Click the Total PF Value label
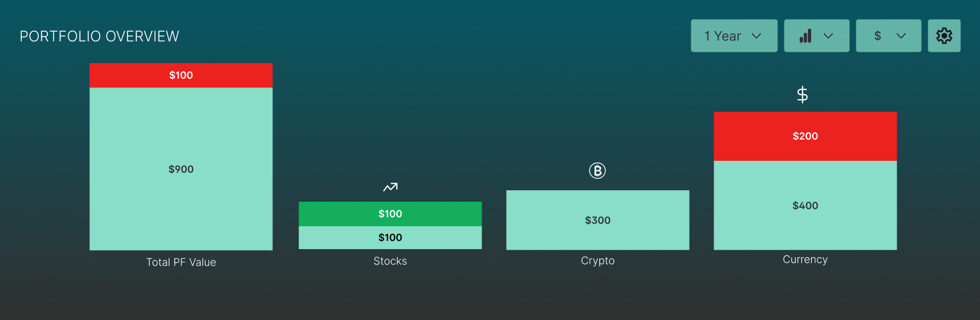 [x=181, y=262]
